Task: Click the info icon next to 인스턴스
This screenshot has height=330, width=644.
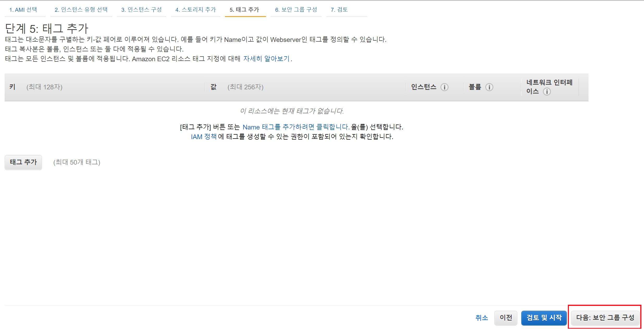Action: coord(444,87)
